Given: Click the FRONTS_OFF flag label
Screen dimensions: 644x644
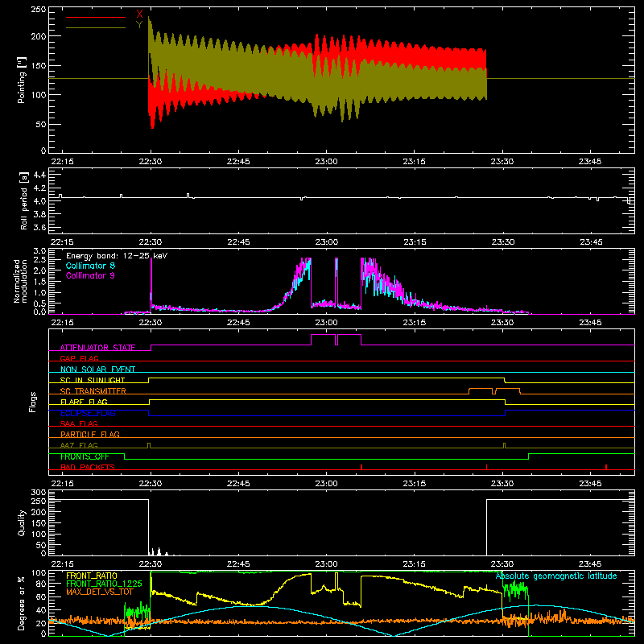Looking at the screenshot, I should (x=85, y=456).
